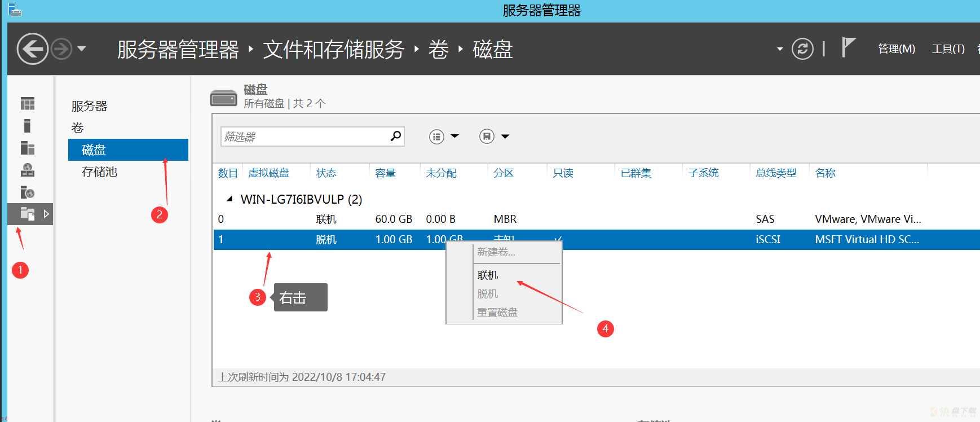
Task: Open the 管理(M) menu
Action: tap(897, 49)
